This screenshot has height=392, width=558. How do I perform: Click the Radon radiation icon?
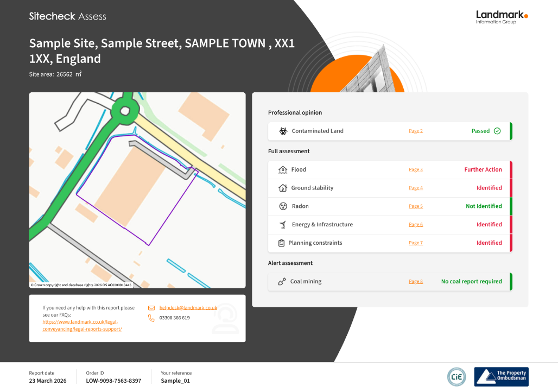point(282,206)
